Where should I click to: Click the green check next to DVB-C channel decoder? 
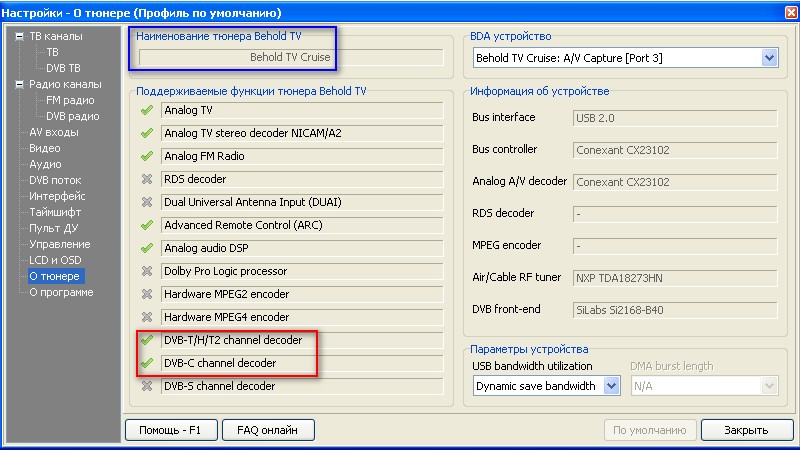[147, 363]
